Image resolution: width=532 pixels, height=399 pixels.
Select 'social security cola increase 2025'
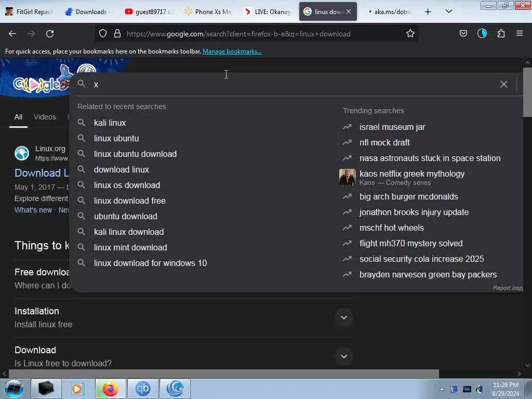(421, 259)
